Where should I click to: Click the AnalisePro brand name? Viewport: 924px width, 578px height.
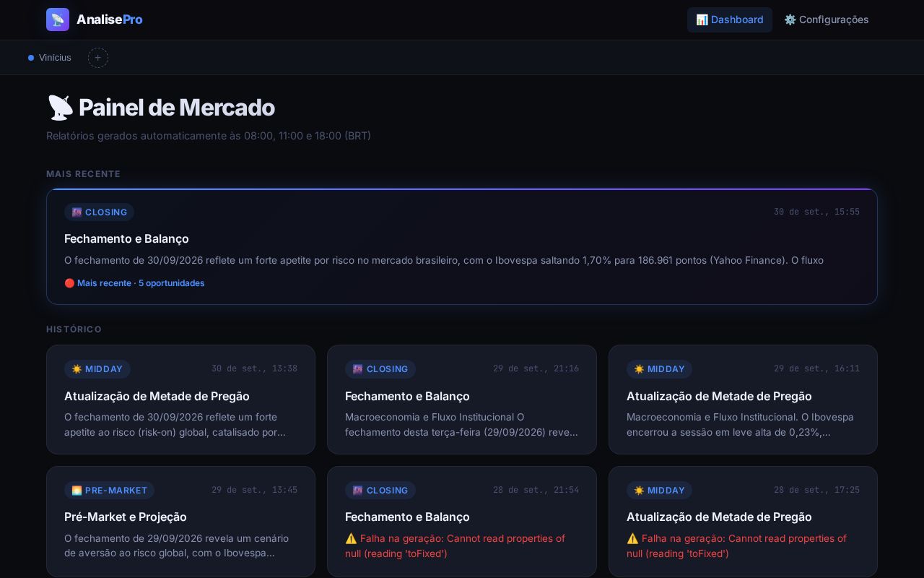point(110,20)
